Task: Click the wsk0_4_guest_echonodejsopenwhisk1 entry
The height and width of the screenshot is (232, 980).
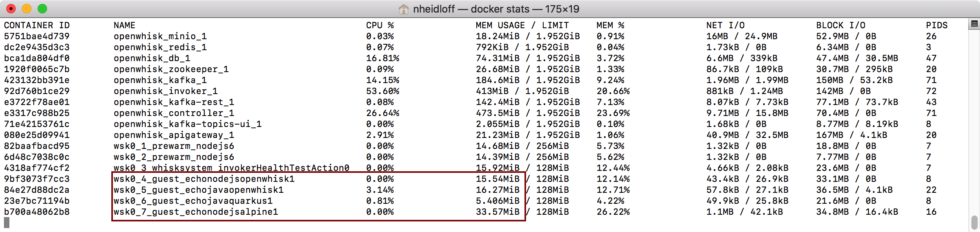Action: (x=204, y=179)
